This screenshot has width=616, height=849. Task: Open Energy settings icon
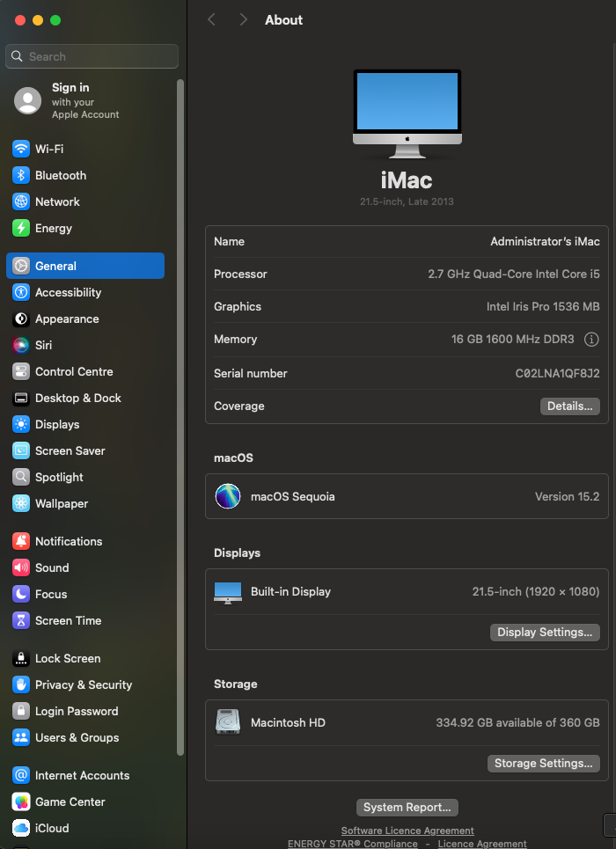point(21,228)
